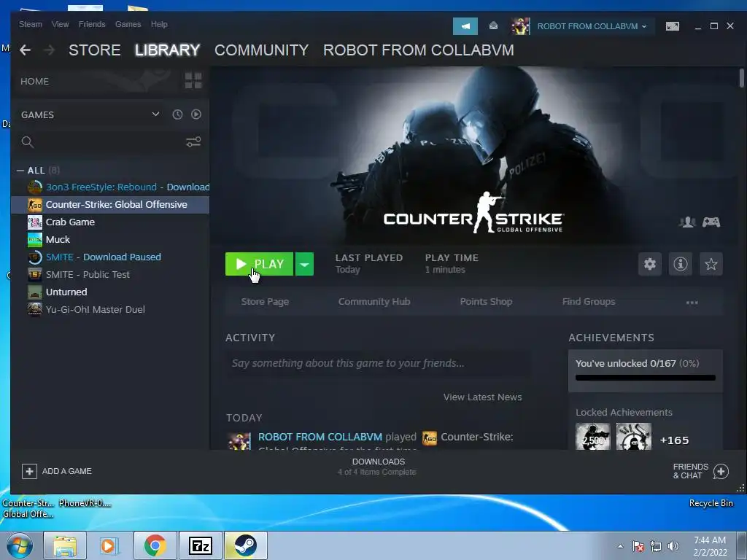Click the page's vertical scrollbar
This screenshot has width=747, height=560.
[741, 79]
